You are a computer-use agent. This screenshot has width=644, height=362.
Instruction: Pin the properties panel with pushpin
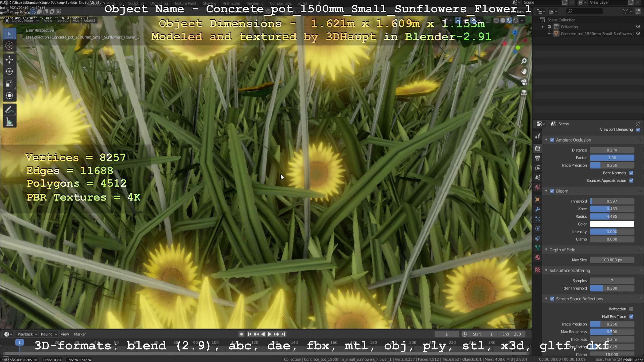(638, 124)
